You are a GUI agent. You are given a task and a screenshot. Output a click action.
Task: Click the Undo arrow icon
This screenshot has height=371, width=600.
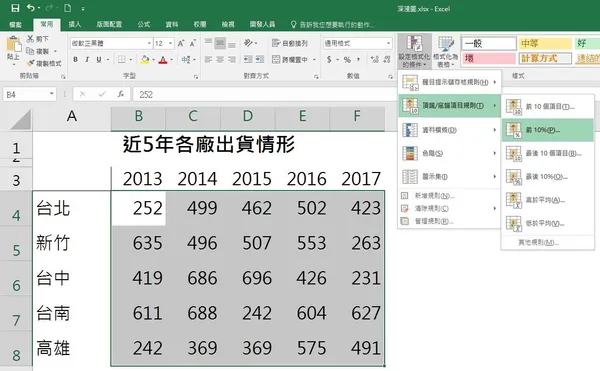click(x=31, y=8)
